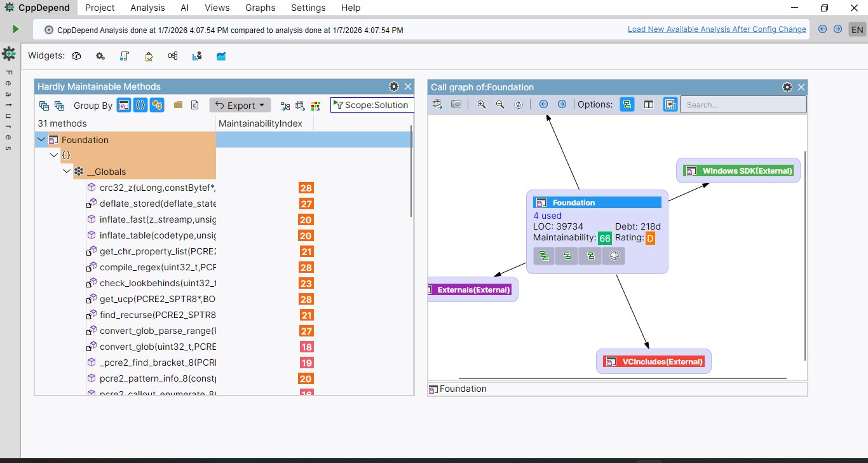This screenshot has height=463, width=868.
Task: Toggle Group By namespace braces option
Action: [x=140, y=106]
